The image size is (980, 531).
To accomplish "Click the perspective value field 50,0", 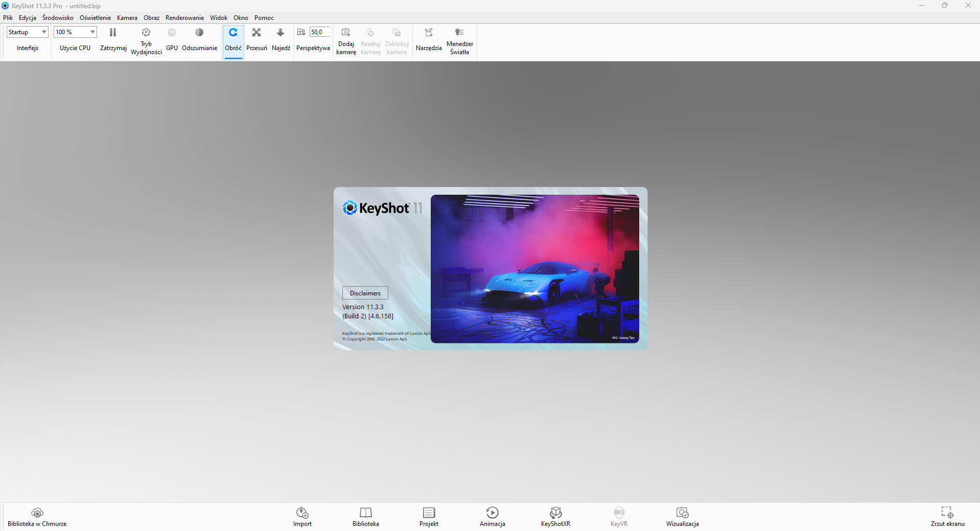I will (319, 32).
